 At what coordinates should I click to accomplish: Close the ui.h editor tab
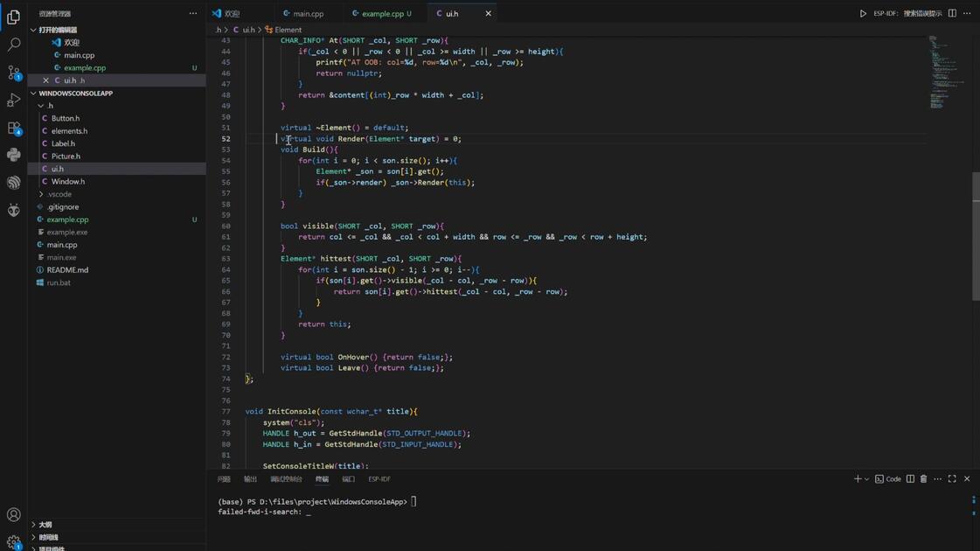pos(488,13)
